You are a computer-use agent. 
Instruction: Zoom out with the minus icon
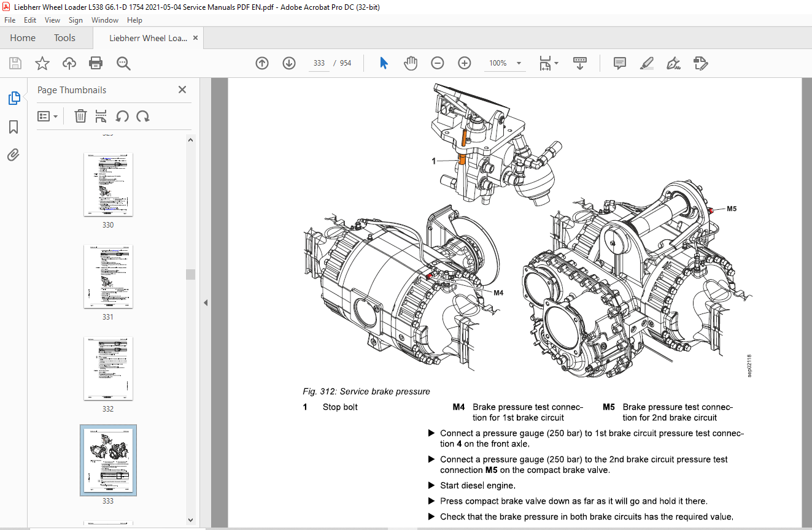438,63
